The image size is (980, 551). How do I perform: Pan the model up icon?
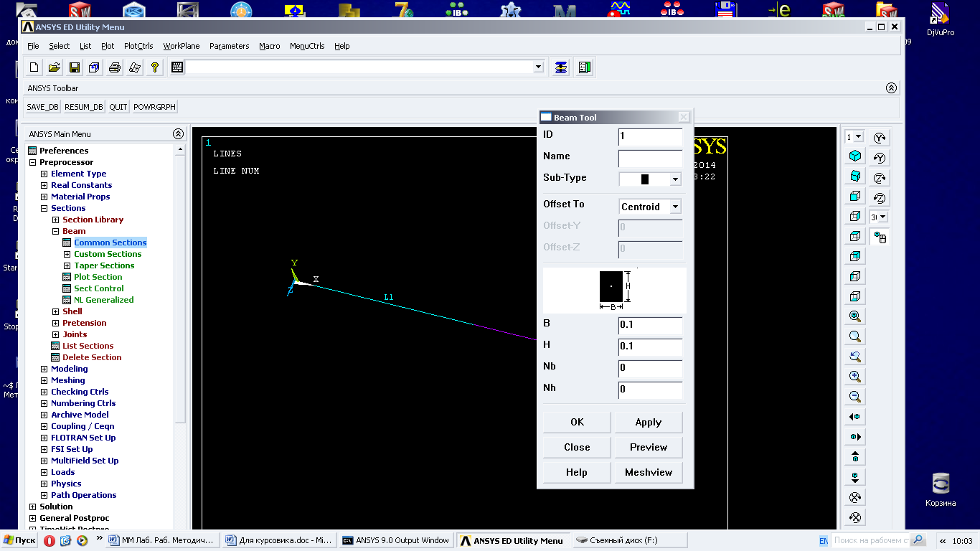pos(855,457)
